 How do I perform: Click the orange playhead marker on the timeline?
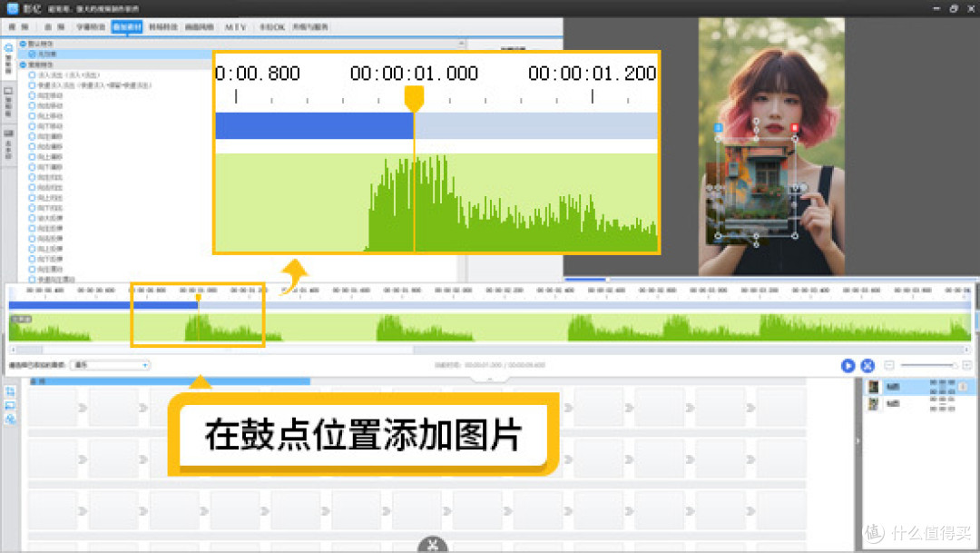198,299
